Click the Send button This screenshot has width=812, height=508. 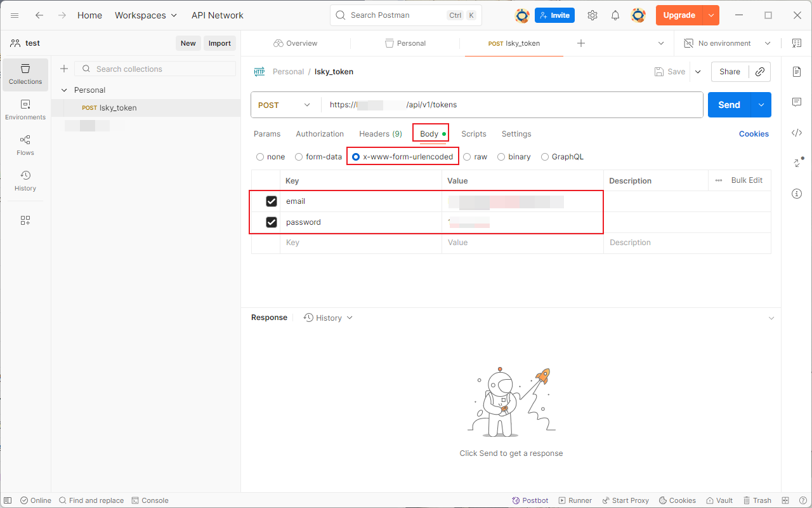tap(730, 105)
